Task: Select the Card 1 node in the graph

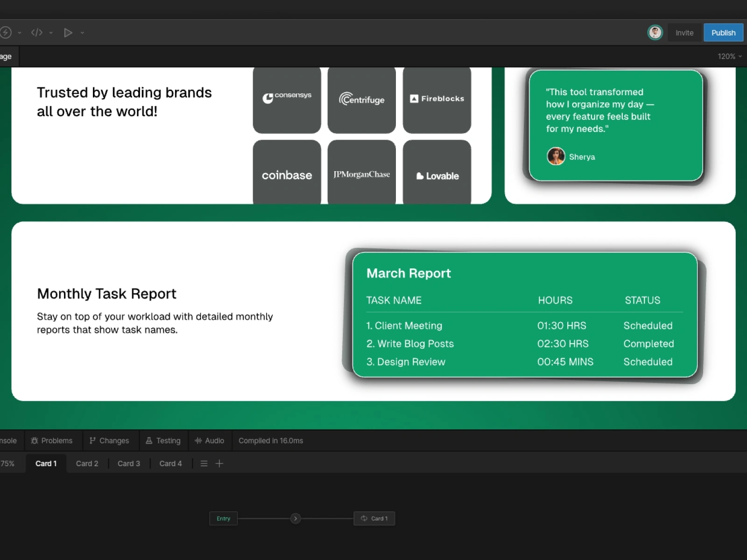Action: (x=374, y=518)
